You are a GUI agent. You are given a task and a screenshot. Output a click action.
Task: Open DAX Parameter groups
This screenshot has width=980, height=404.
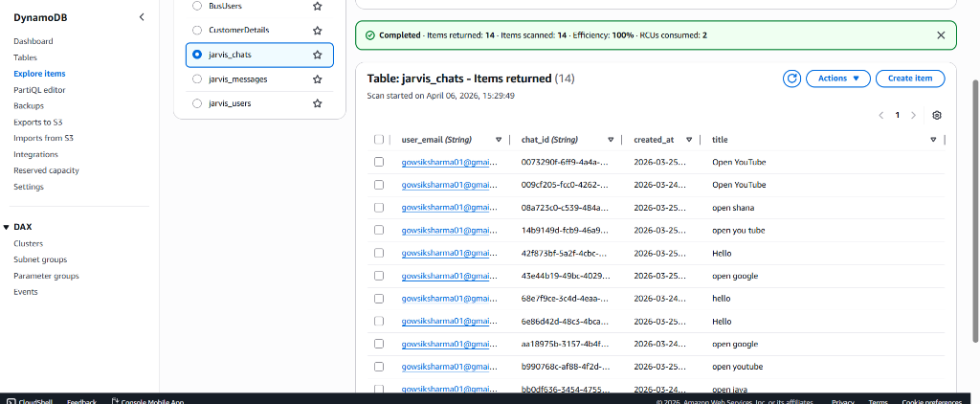click(46, 276)
